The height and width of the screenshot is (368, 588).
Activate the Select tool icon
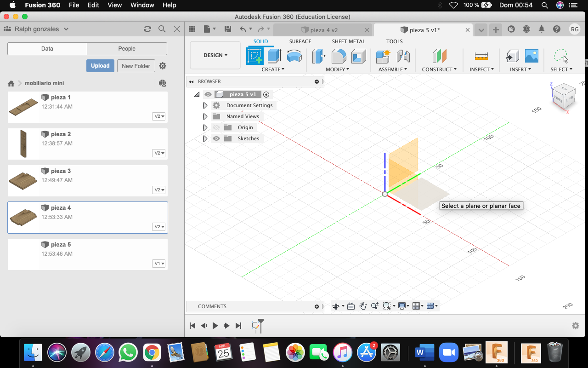point(561,56)
